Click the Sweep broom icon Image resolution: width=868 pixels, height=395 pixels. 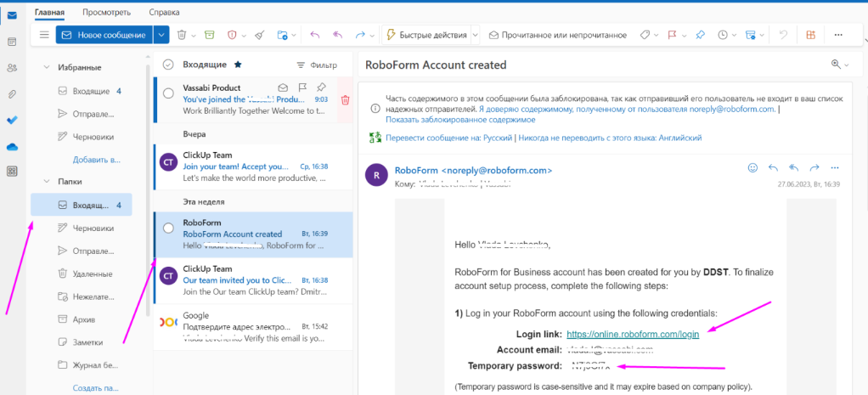pos(260,35)
